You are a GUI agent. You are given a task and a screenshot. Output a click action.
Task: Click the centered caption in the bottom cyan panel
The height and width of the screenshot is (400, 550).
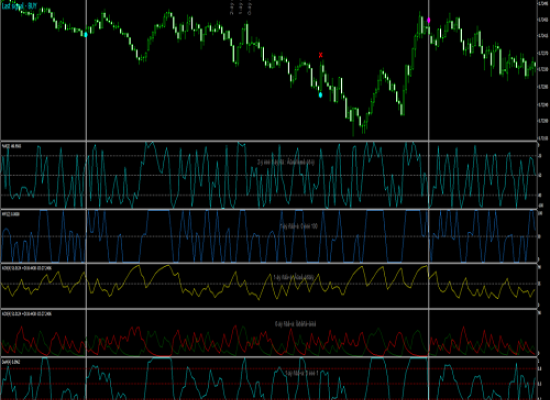[x=302, y=373]
